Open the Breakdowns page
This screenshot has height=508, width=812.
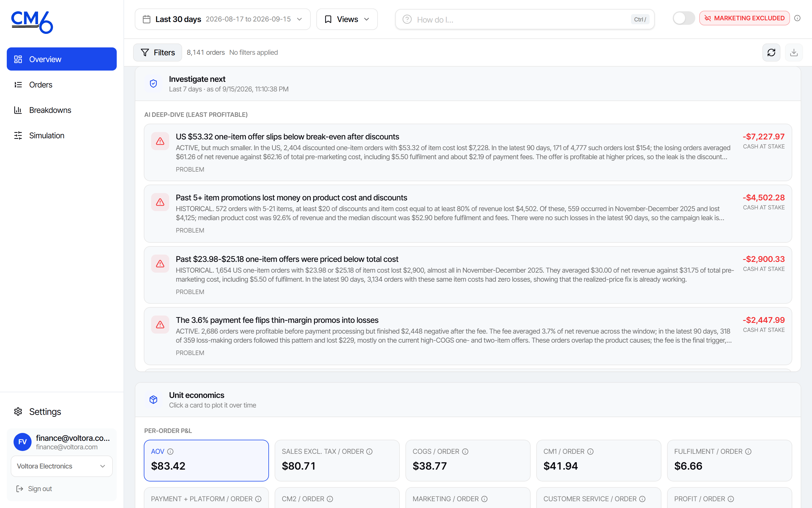62,110
